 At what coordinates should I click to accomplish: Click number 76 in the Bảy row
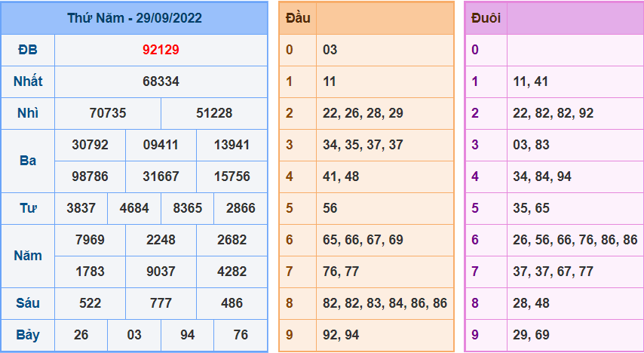[241, 335]
